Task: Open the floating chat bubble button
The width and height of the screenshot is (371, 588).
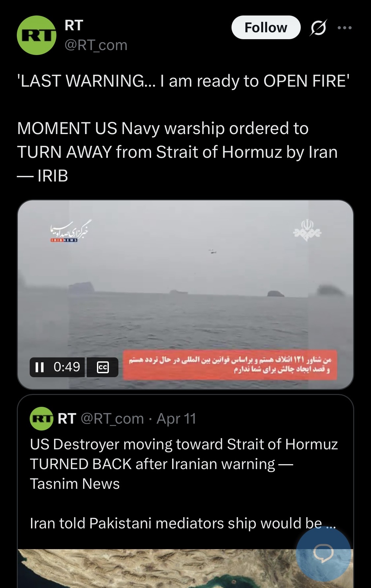Action: point(323,553)
